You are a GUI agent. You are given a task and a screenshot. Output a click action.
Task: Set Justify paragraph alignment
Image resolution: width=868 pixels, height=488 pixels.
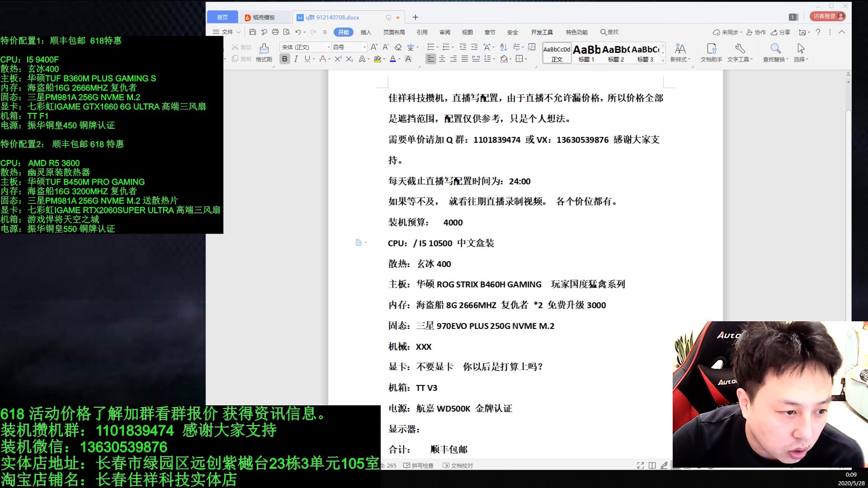coord(465,59)
